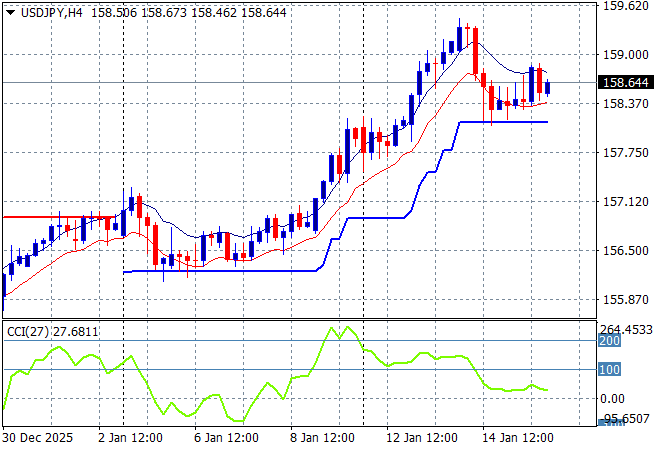The image size is (660, 450).
Task: Click the 14 Jan 12:00 time label
Action: 519,438
